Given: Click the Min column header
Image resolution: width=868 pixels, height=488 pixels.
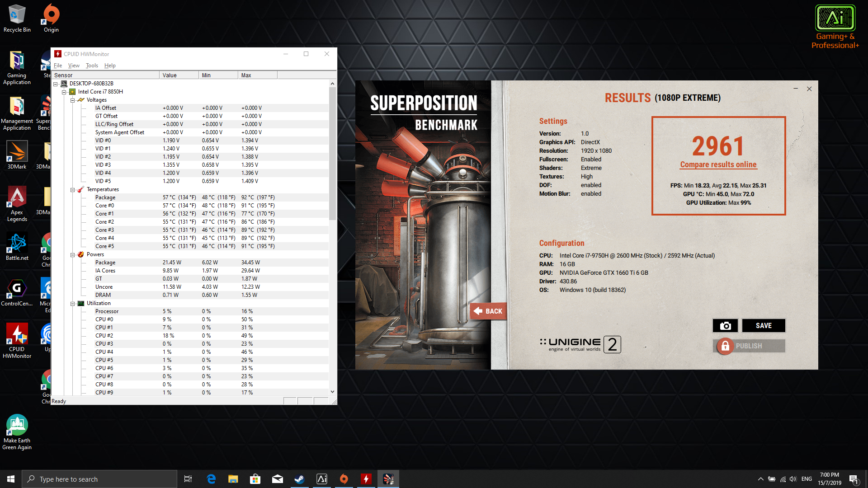Looking at the screenshot, I should click(x=218, y=75).
